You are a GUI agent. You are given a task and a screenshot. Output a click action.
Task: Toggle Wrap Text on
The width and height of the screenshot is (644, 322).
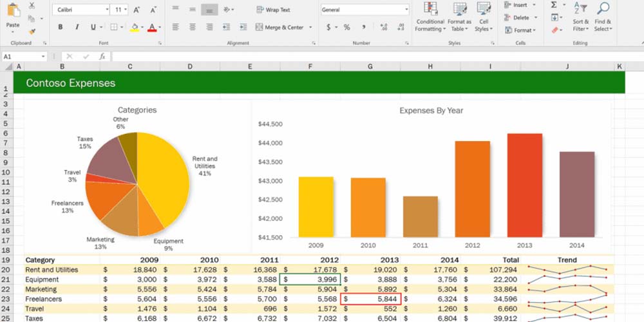[x=272, y=10]
